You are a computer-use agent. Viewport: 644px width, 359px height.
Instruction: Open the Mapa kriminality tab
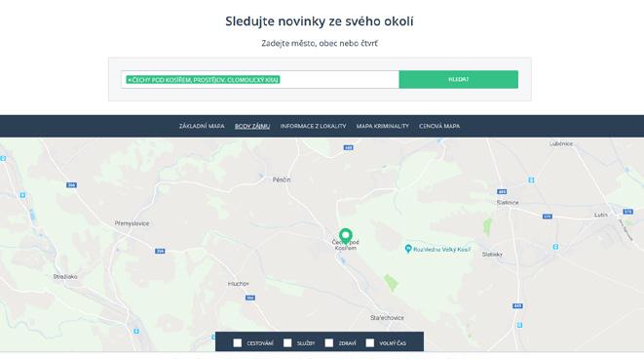(x=382, y=126)
